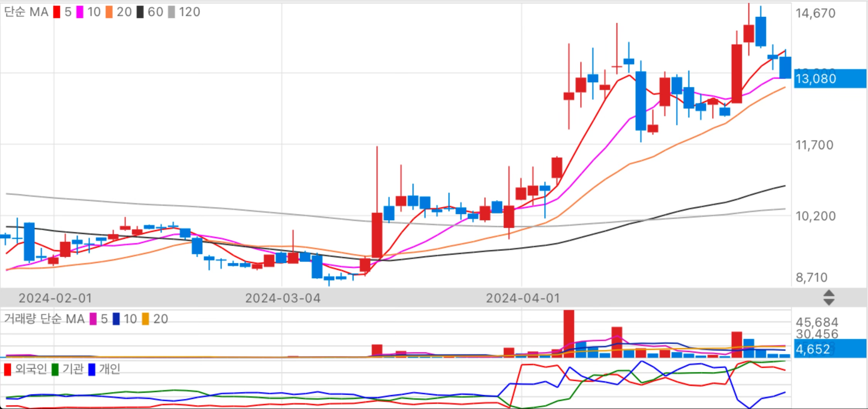The image size is (868, 409).
Task: Click the 외국인 legend text
Action: tap(31, 369)
